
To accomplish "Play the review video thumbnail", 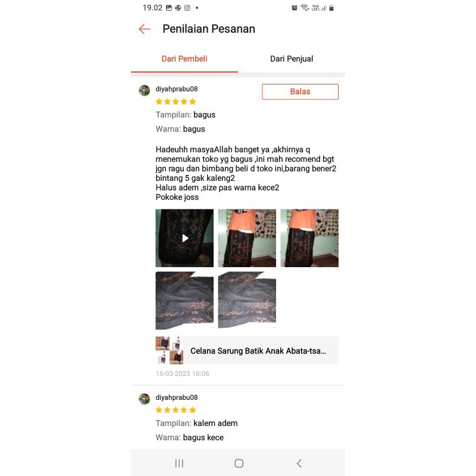I will pyautogui.click(x=184, y=238).
